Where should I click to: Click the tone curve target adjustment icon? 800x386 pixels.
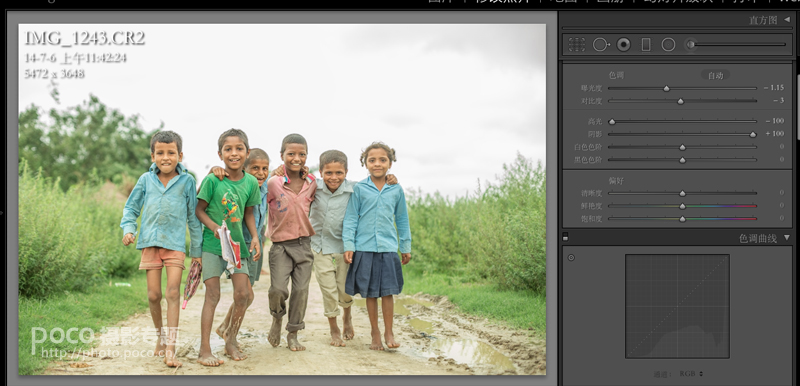pyautogui.click(x=571, y=258)
